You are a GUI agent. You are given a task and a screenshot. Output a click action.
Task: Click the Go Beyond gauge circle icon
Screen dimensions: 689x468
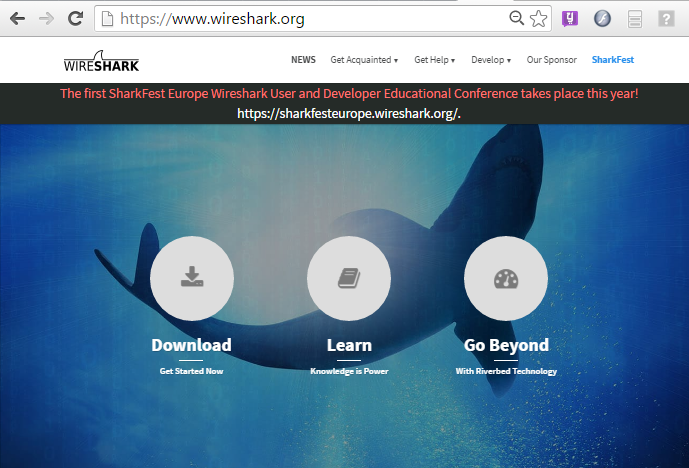(x=506, y=278)
